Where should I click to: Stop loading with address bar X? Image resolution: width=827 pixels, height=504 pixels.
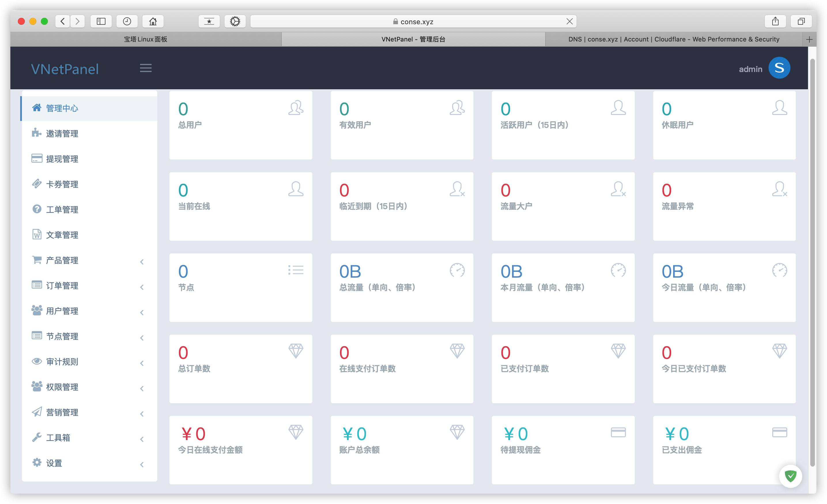point(570,22)
